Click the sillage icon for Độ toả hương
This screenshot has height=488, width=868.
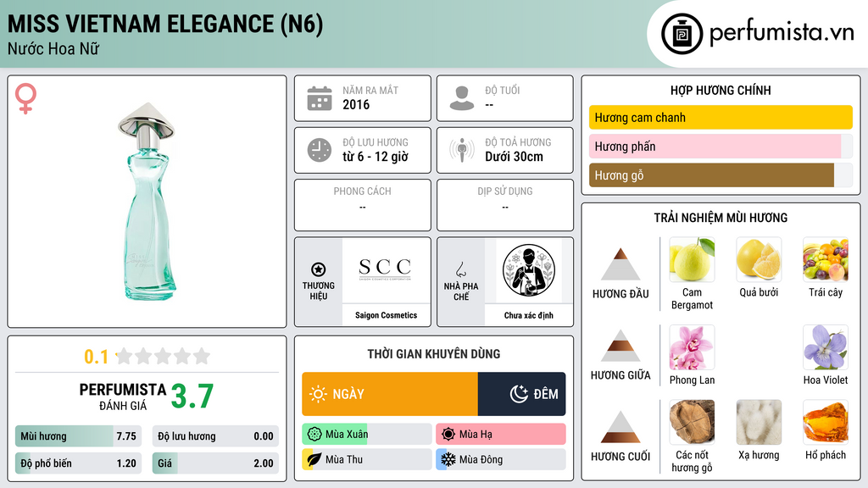[462, 150]
